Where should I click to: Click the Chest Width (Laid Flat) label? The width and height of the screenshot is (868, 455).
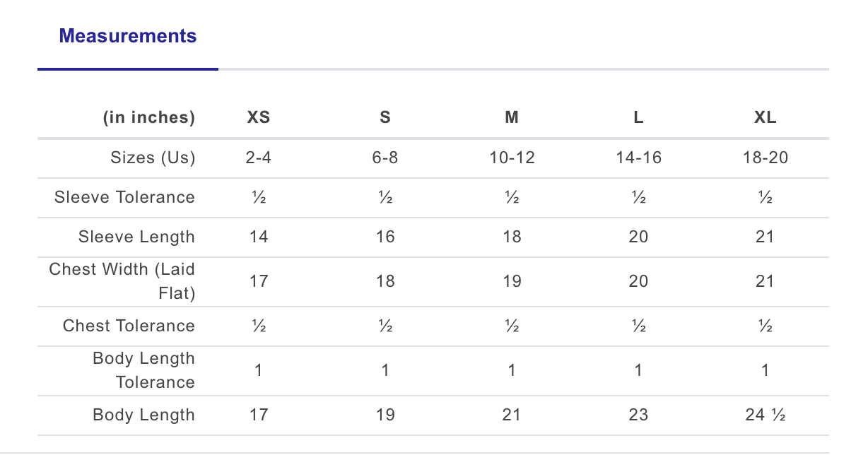(x=122, y=280)
